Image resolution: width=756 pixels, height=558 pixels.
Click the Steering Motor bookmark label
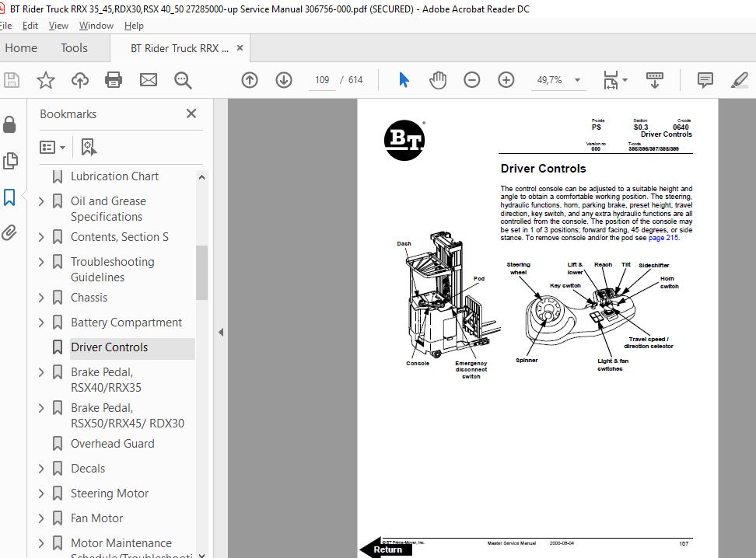(110, 493)
